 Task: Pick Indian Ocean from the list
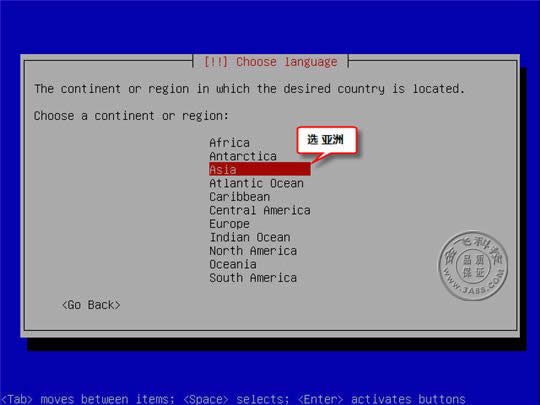(x=250, y=237)
